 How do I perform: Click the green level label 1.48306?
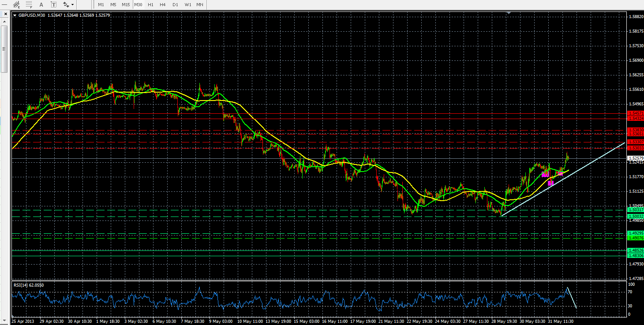pyautogui.click(x=635, y=256)
